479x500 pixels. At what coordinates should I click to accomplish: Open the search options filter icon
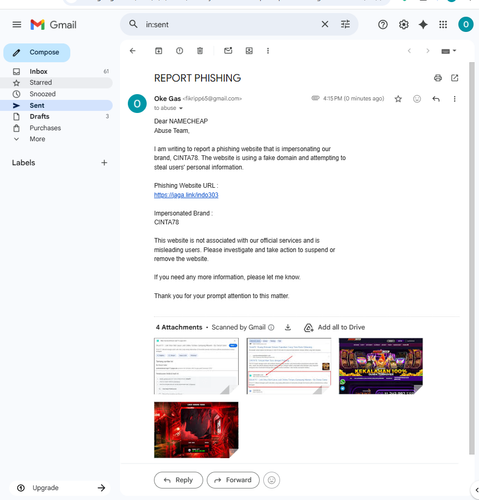(x=345, y=24)
